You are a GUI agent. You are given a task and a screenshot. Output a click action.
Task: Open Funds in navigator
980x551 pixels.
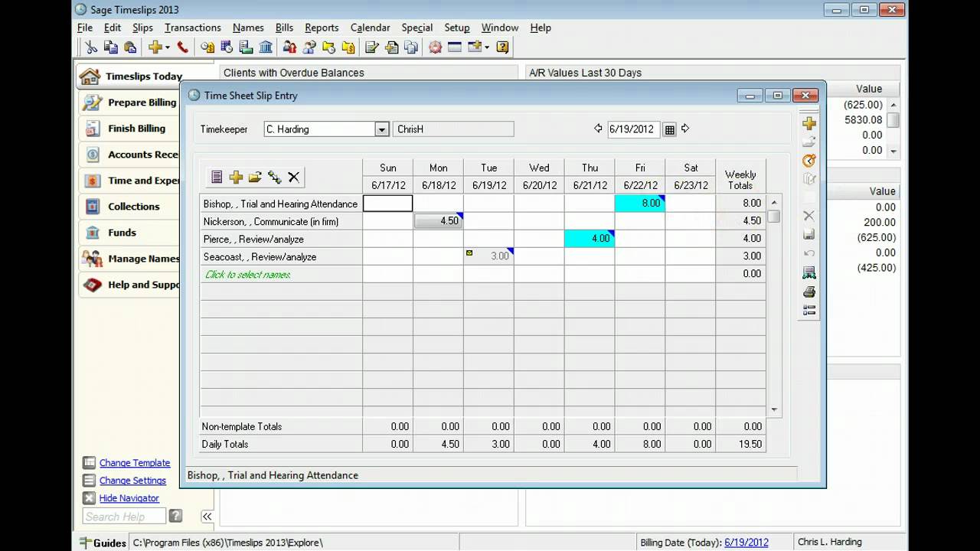(130, 233)
